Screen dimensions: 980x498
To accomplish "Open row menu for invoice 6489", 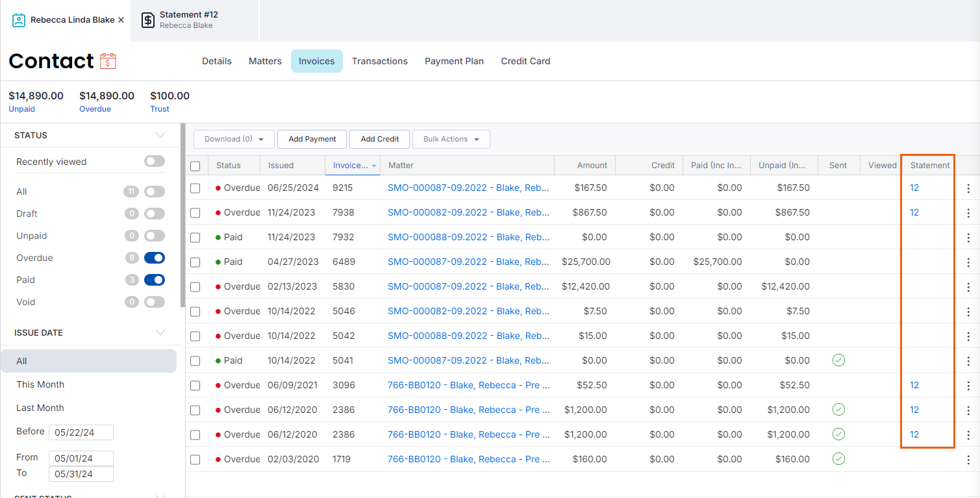I will (x=968, y=262).
